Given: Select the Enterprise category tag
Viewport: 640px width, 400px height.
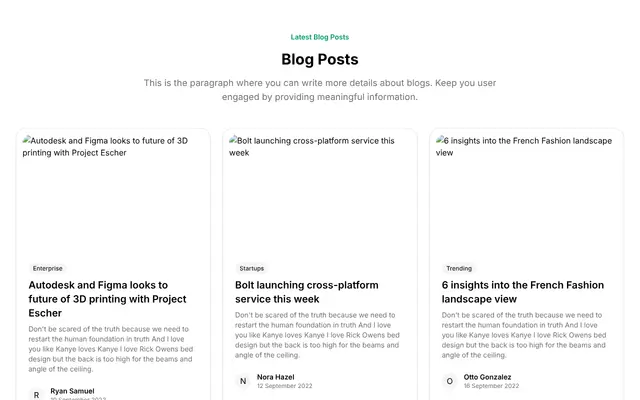Looking at the screenshot, I should (x=48, y=268).
